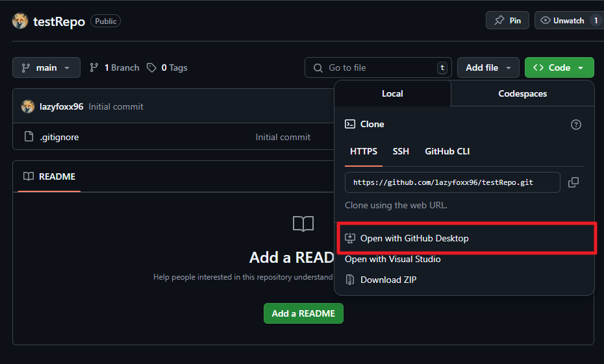
Task: Open the main branch selector dropdown
Action: pos(46,67)
